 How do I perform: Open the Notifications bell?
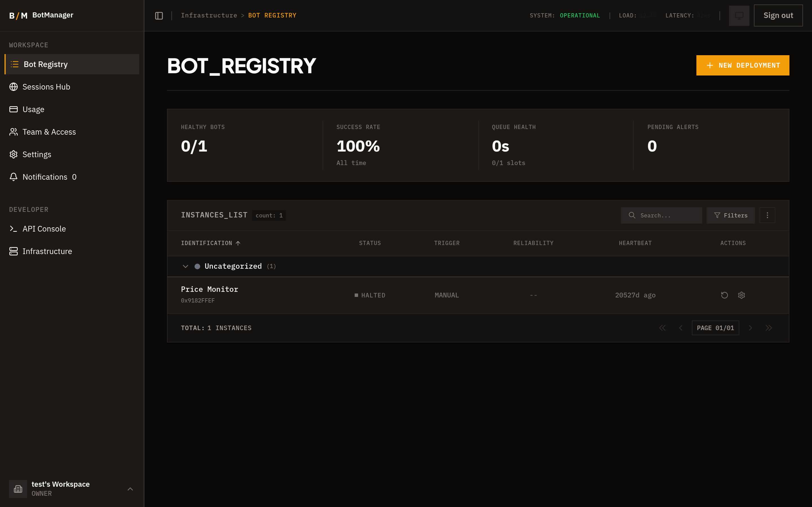pos(14,177)
